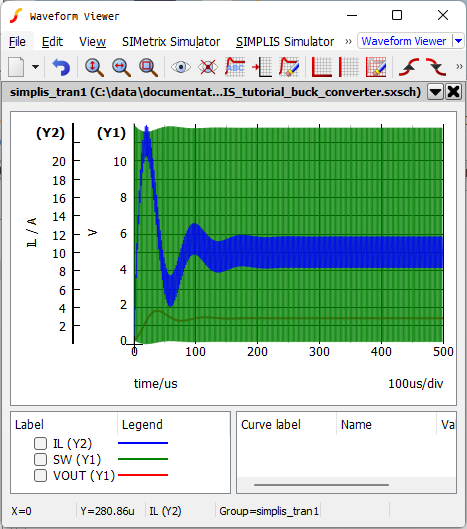The height and width of the screenshot is (529, 467).
Task: Open the View menu
Action: pos(92,41)
